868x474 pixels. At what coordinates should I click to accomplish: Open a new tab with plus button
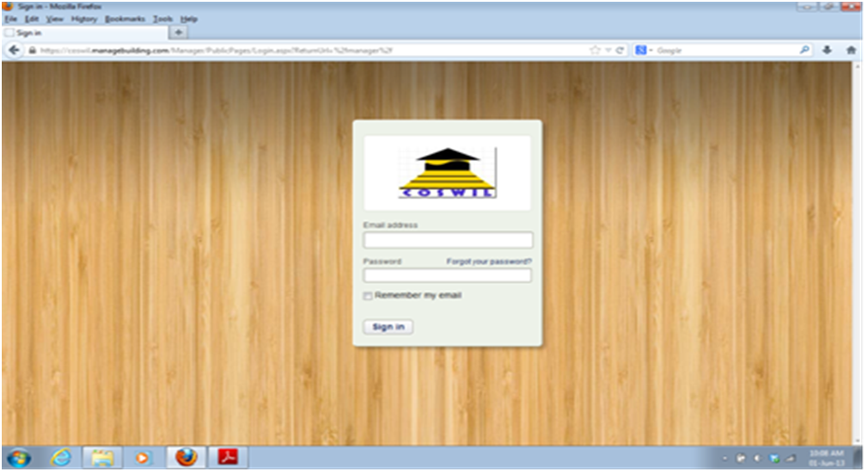[179, 33]
